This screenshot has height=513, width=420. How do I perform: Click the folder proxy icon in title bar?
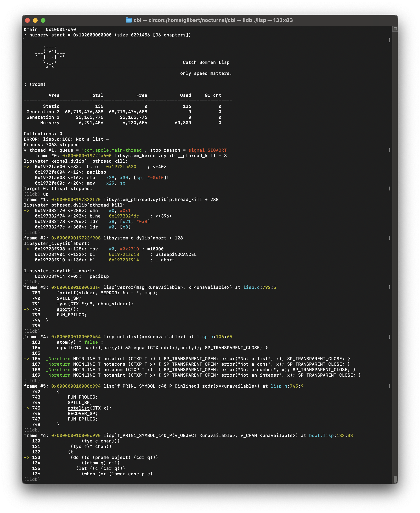tap(129, 20)
